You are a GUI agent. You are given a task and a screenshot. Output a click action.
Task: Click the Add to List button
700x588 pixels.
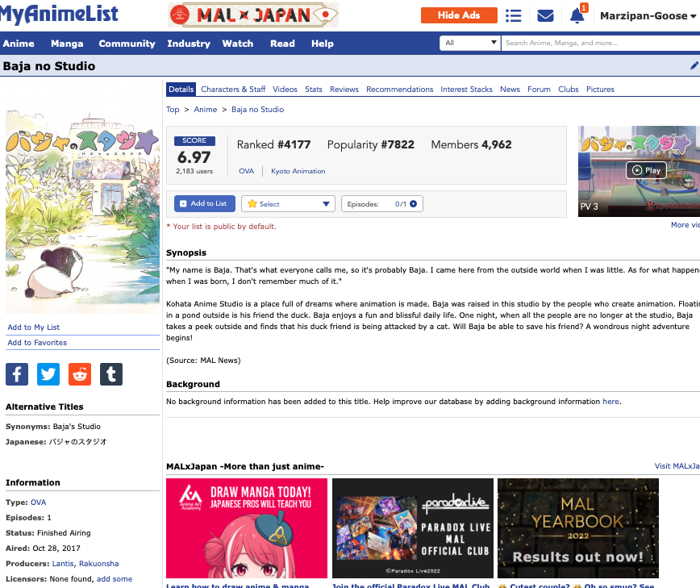[205, 204]
